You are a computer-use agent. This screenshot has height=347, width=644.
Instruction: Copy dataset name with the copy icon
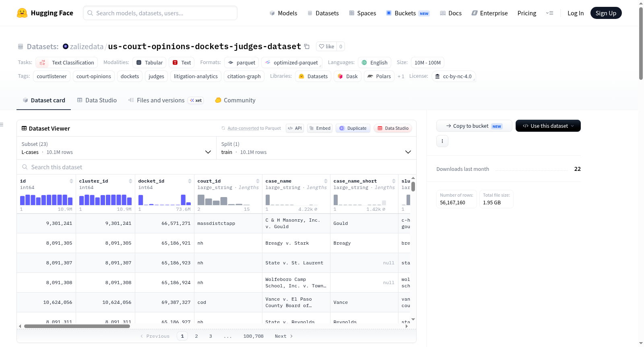tap(307, 46)
